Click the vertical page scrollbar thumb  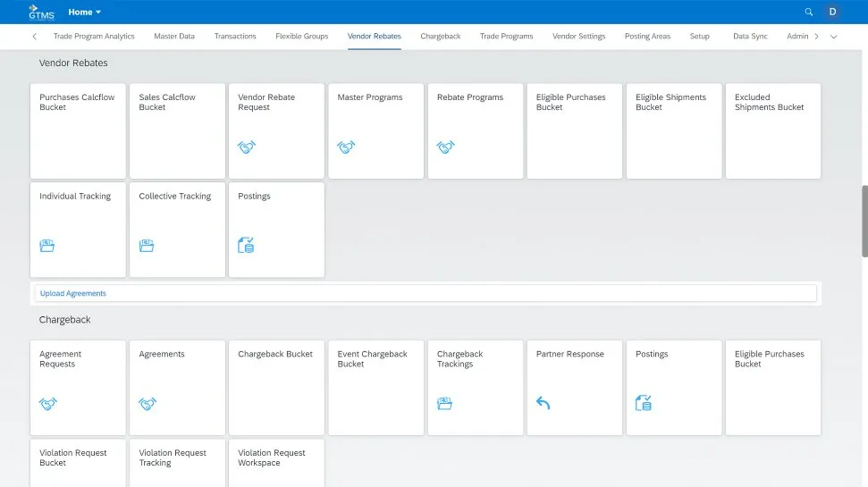864,210
